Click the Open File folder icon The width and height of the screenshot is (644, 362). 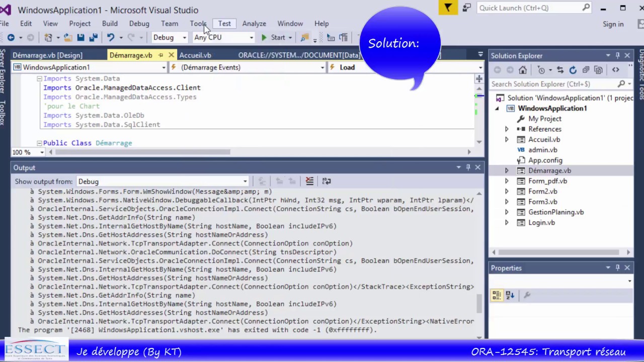[x=67, y=37]
